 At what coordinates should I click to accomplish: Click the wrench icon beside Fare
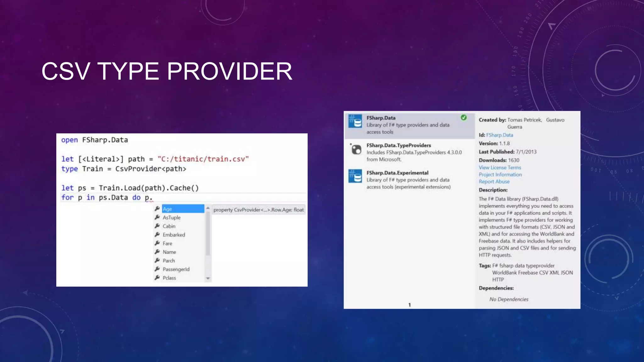pos(157,243)
